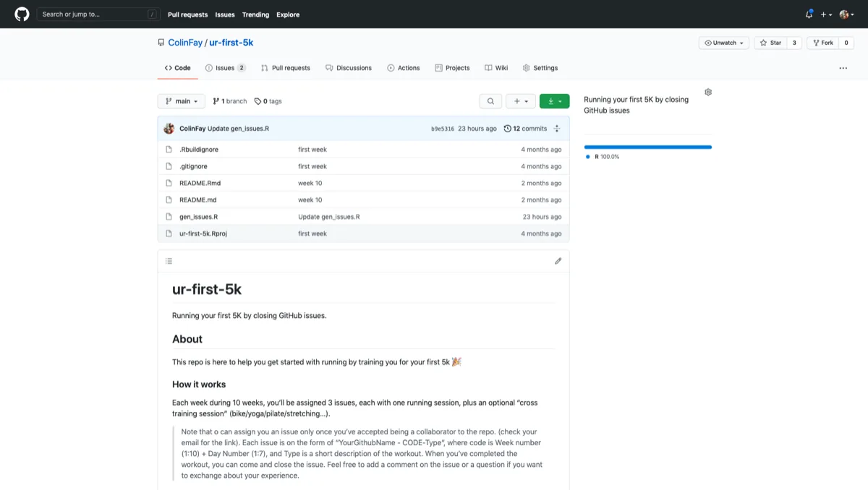This screenshot has height=490, width=868.
Task: Click the pencil icon to edit the README
Action: [558, 261]
